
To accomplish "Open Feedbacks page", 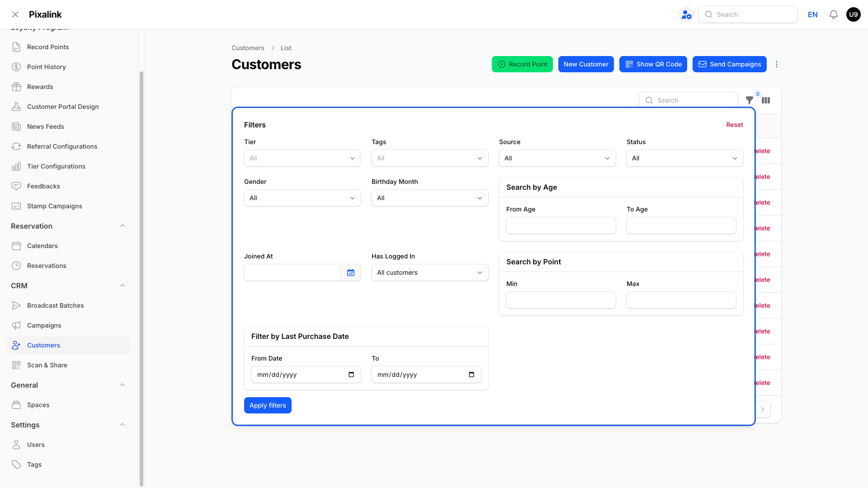I will pyautogui.click(x=69, y=186).
